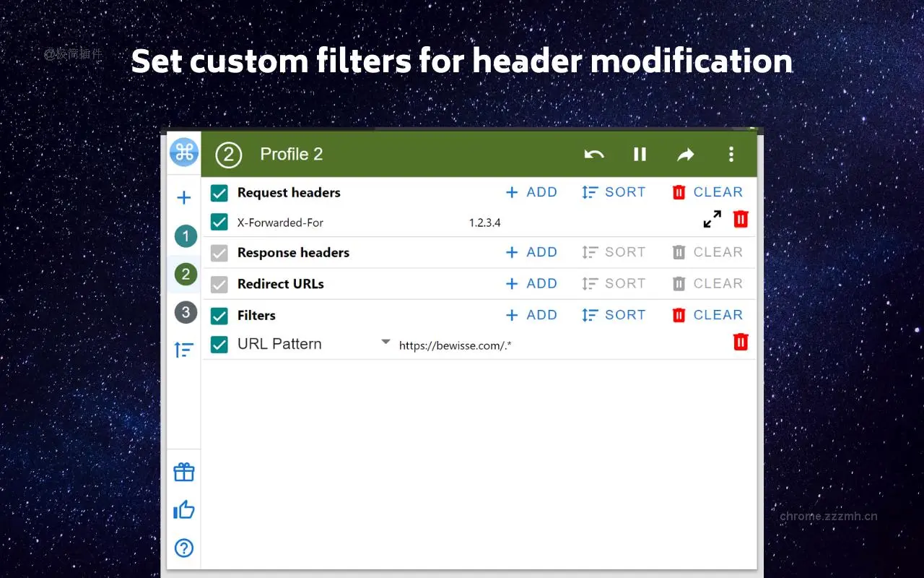Switch to Profile 1
Viewport: 924px width, 578px height.
point(185,236)
